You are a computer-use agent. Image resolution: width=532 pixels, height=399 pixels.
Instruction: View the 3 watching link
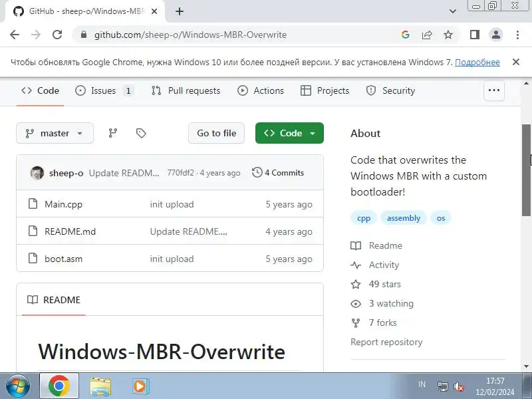click(382, 303)
